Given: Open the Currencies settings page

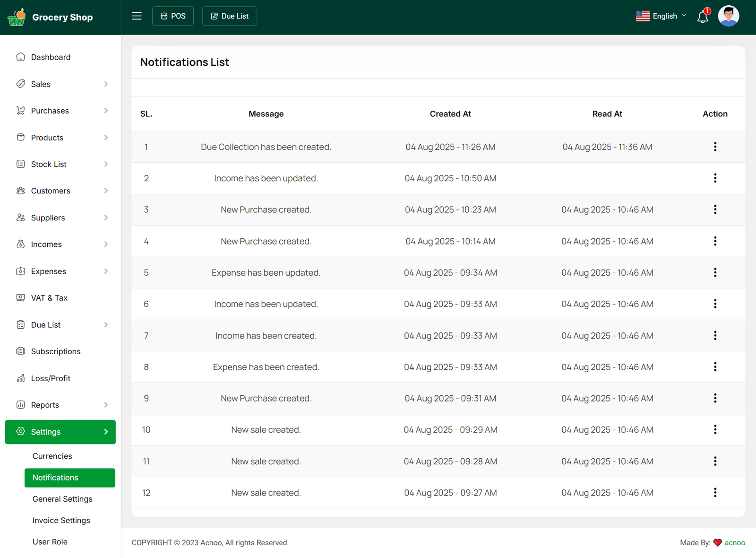Looking at the screenshot, I should click(x=52, y=456).
